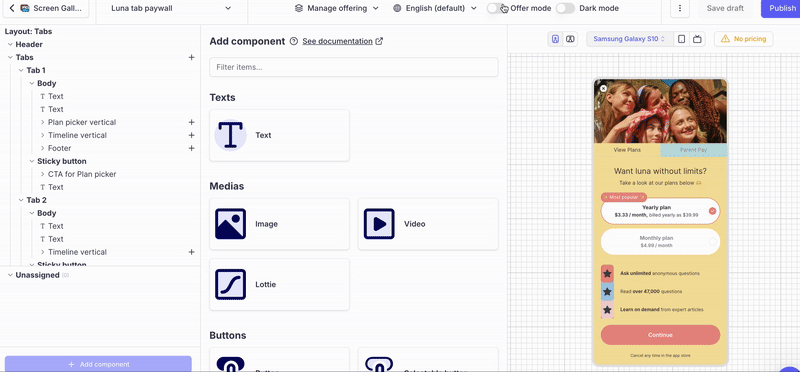
Task: Click 'Layout: Tabs' label
Action: (x=29, y=32)
